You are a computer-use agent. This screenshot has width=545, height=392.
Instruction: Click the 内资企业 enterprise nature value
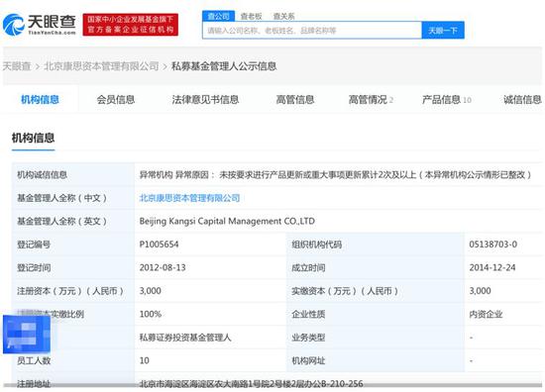486,314
